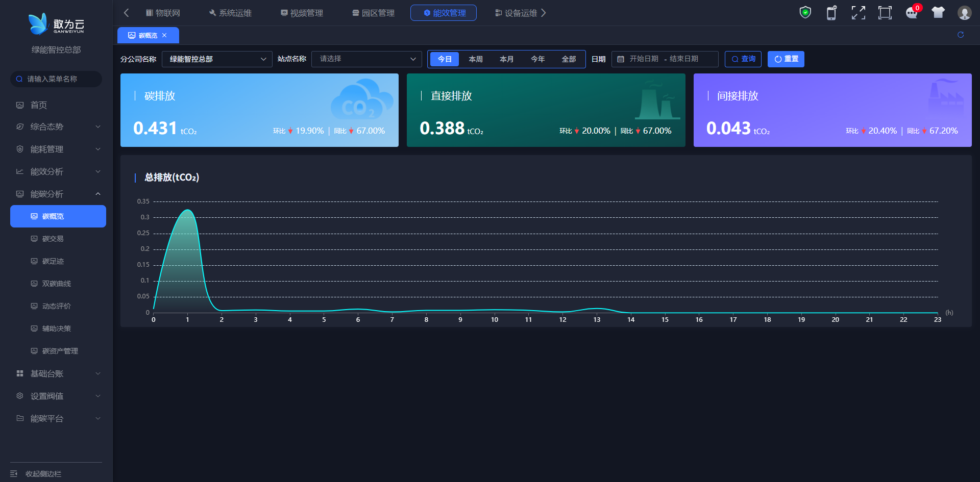Select the 今日 time range option
980x482 pixels.
pos(445,59)
